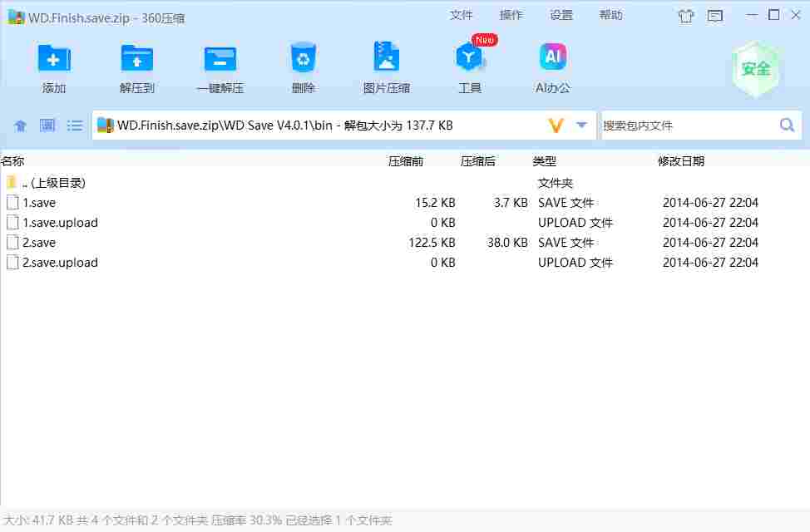
Task: Click the feedback message icon in title bar
Action: pos(715,16)
